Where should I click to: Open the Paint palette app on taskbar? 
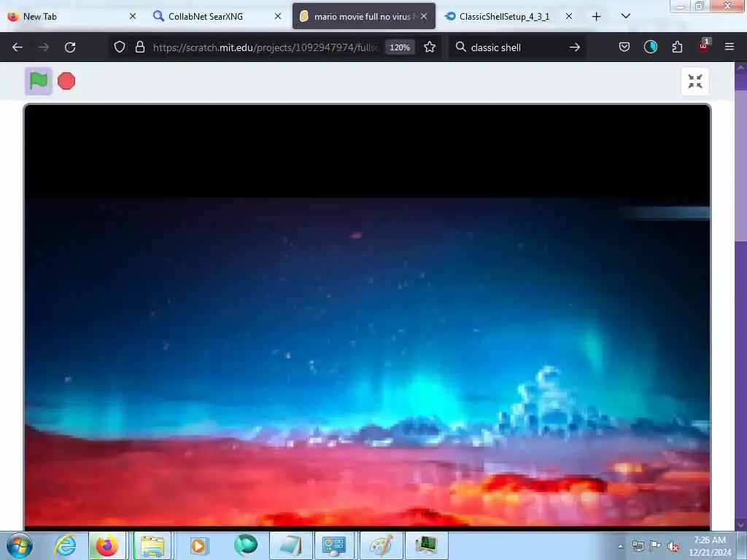point(381,545)
